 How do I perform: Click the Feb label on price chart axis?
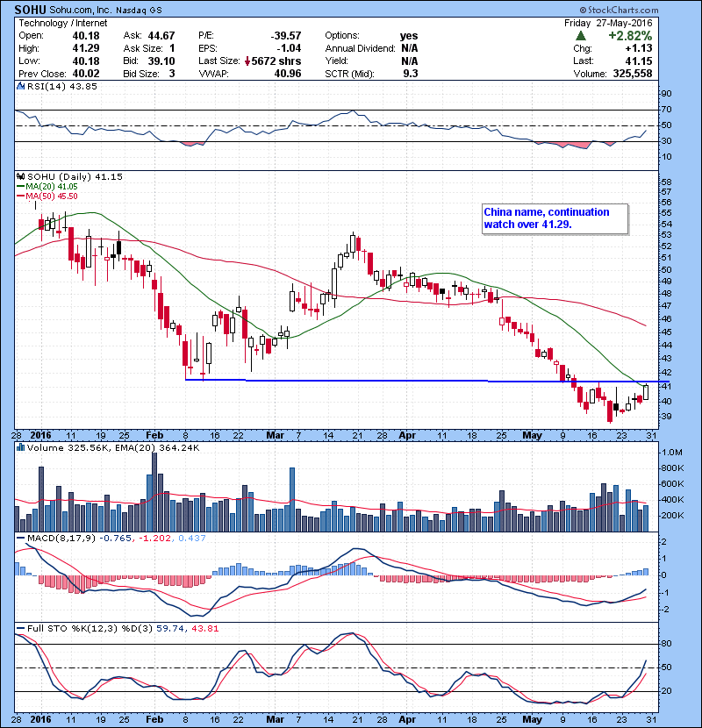tap(154, 435)
